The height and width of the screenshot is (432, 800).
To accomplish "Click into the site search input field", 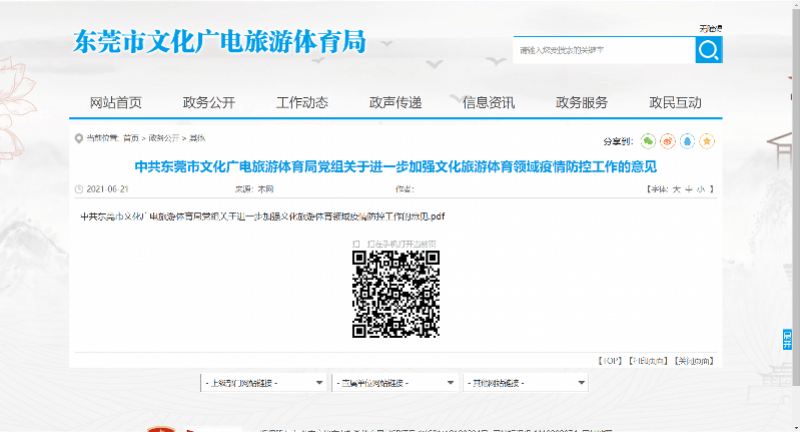I will pyautogui.click(x=604, y=50).
